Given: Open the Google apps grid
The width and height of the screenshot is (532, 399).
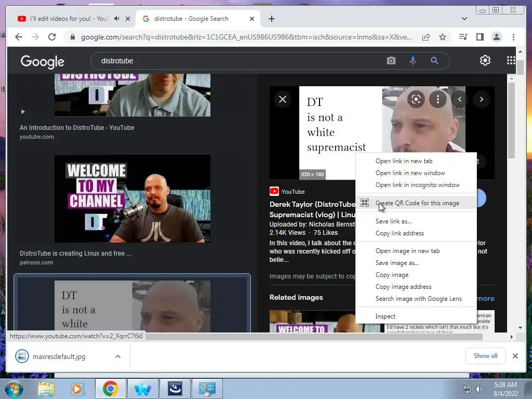Looking at the screenshot, I should click(511, 60).
